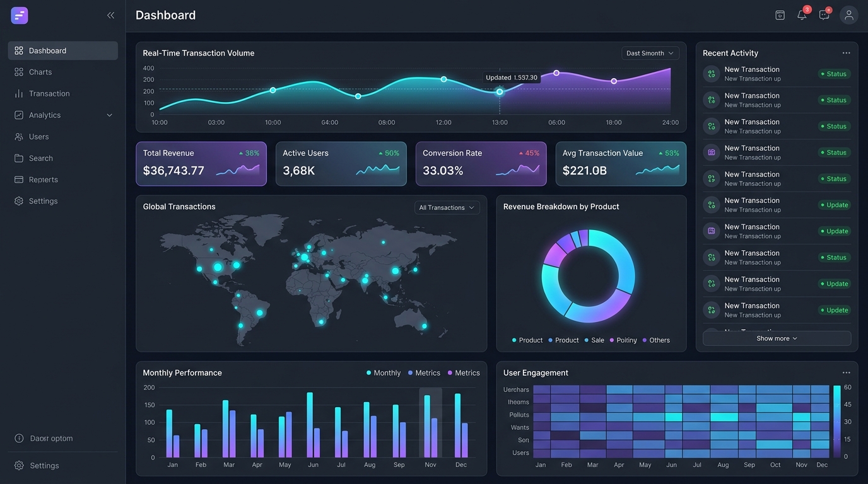Expand the Analytics chevron in the sidebar
The height and width of the screenshot is (484, 868).
[x=109, y=115]
